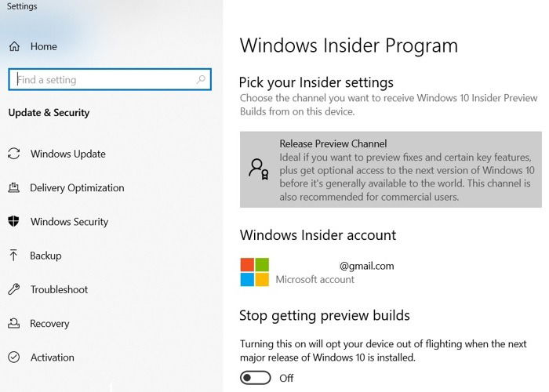The height and width of the screenshot is (392, 549).
Task: Click the Troubleshoot wrench icon
Action: click(x=13, y=289)
